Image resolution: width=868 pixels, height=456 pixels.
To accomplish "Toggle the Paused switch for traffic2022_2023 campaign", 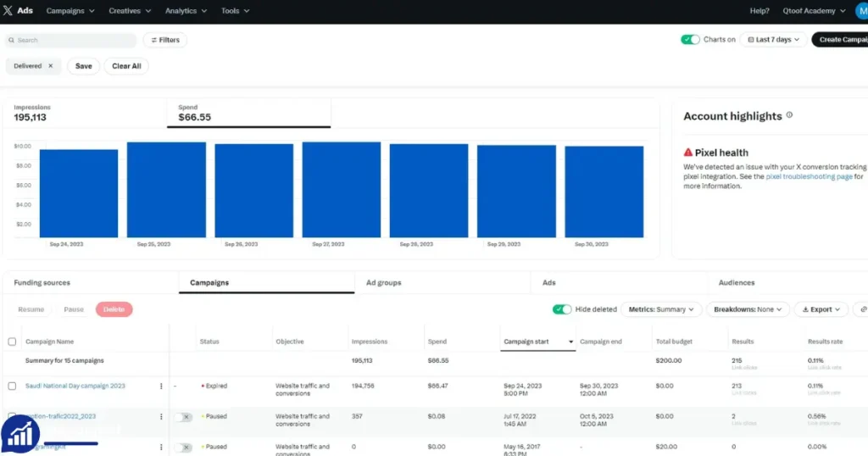I will pos(183,417).
